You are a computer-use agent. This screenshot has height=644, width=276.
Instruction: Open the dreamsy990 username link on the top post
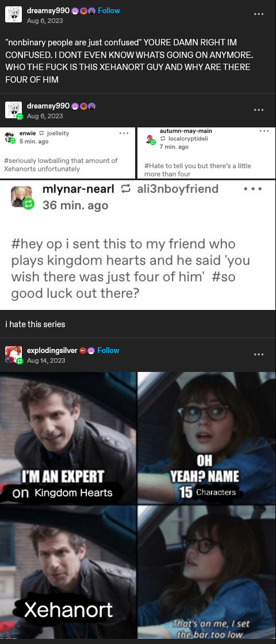48,11
